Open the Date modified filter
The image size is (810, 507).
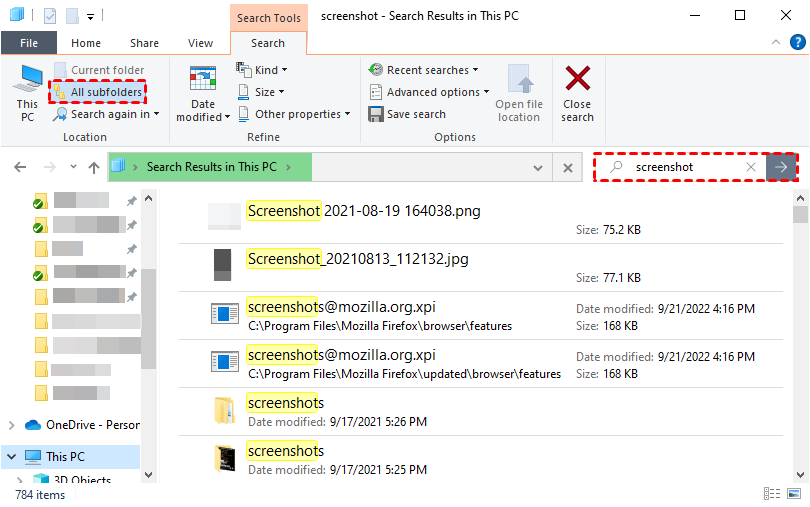point(203,95)
